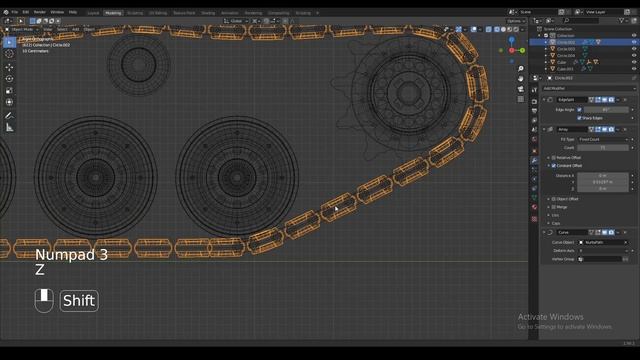
Task: Switch to the Sculpting workspace tab
Action: [135, 13]
